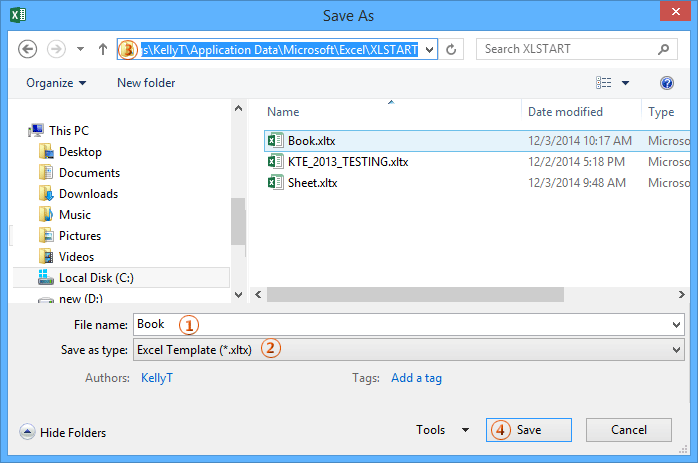Viewport: 698px width, 463px height.
Task: Sort files by Date modified column
Action: [x=565, y=112]
